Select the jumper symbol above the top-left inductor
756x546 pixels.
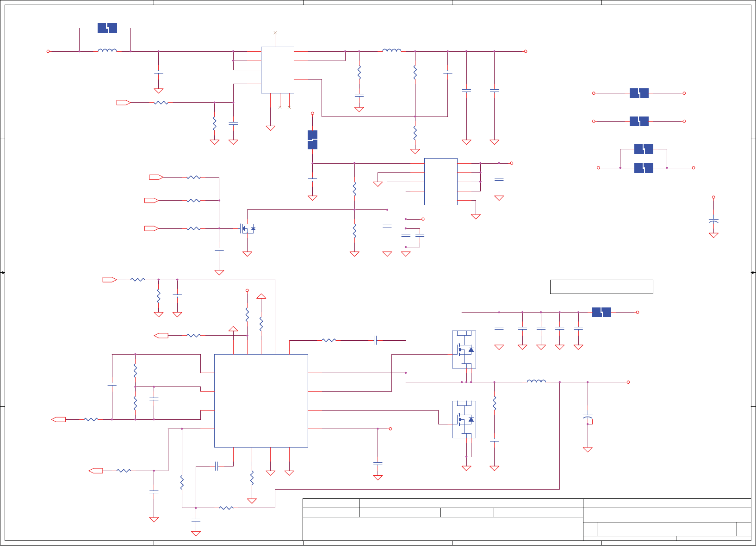pos(107,28)
